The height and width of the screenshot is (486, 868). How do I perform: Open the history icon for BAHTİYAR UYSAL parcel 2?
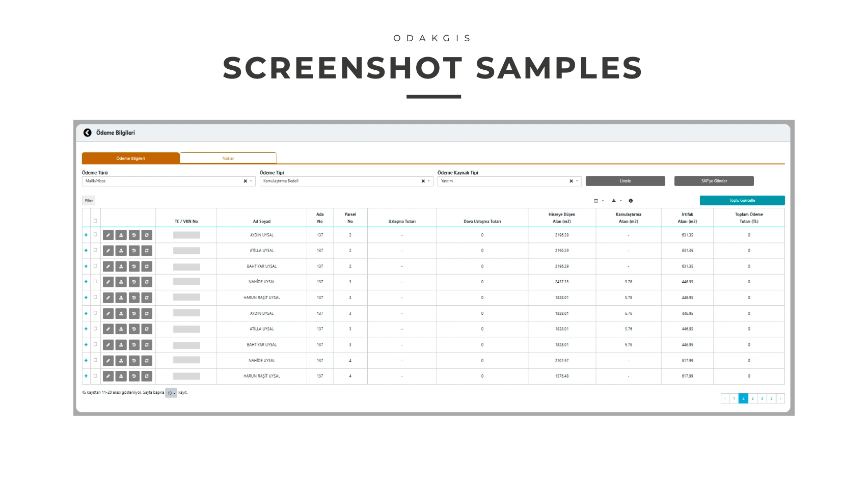point(134,266)
